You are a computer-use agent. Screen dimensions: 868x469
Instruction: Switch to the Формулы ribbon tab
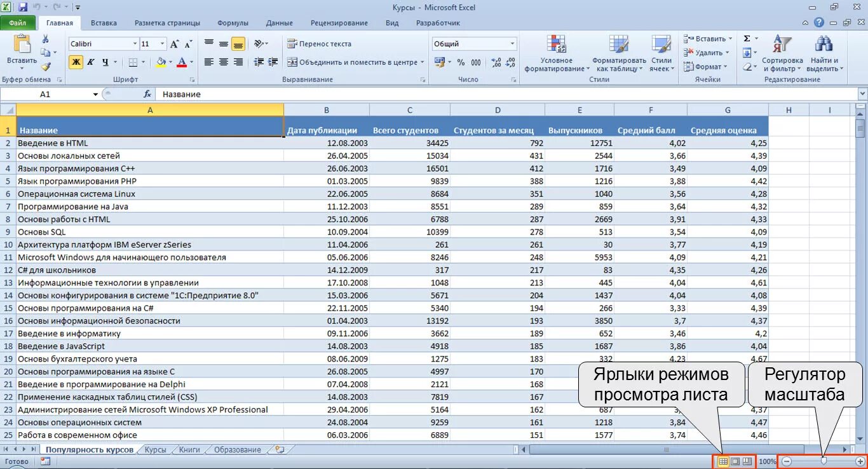pyautogui.click(x=233, y=23)
